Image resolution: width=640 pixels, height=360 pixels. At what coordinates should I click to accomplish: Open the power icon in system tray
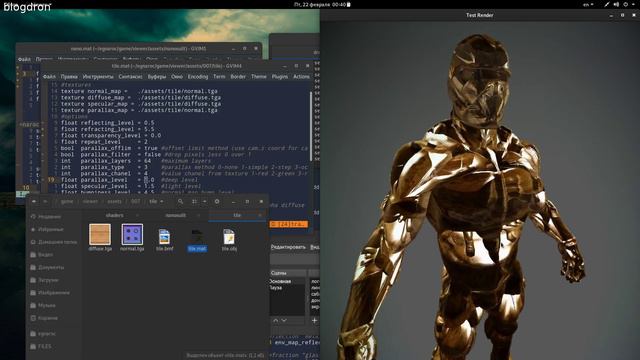point(626,4)
